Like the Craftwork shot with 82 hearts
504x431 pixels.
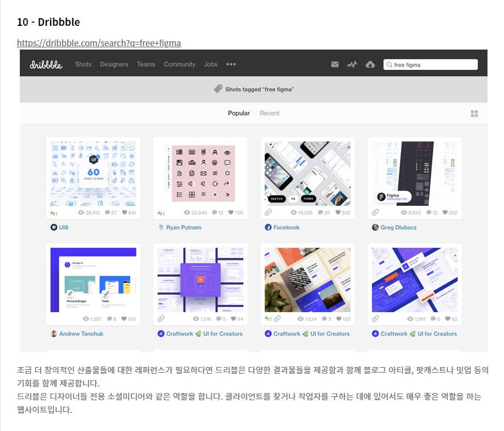[448, 318]
